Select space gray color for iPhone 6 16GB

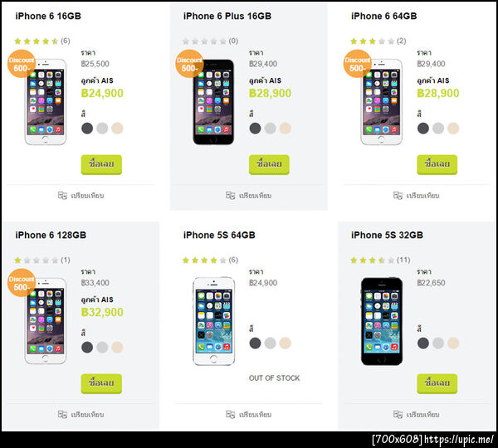coord(87,129)
